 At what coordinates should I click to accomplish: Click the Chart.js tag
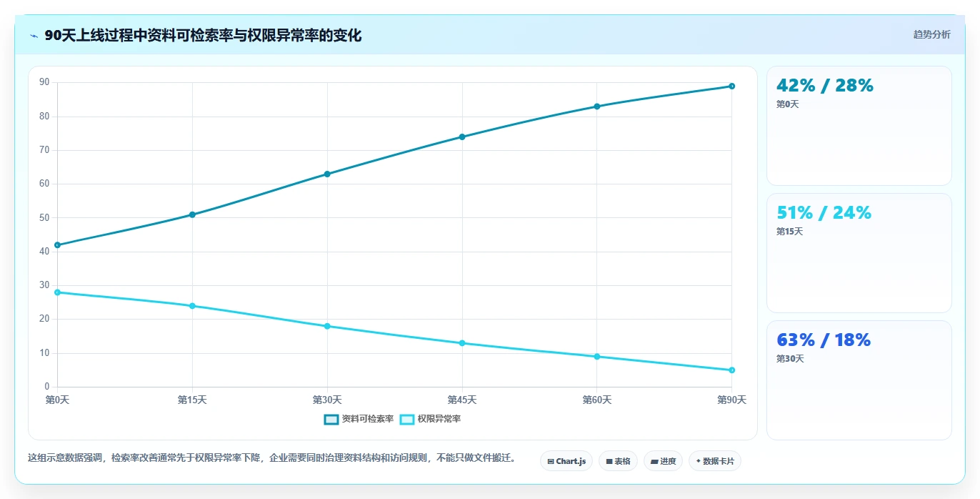566,461
